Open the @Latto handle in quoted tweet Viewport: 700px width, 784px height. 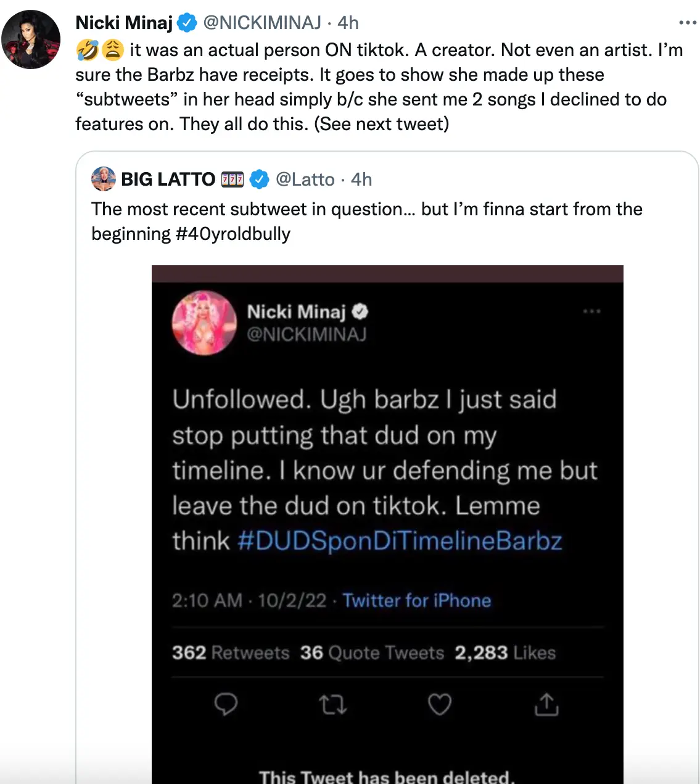click(305, 179)
